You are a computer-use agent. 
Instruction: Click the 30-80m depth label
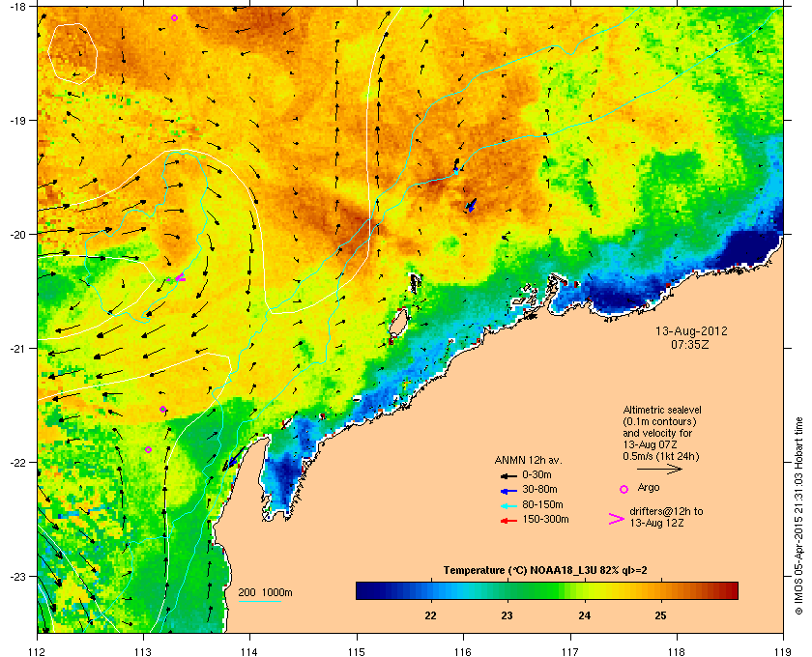coord(539,489)
